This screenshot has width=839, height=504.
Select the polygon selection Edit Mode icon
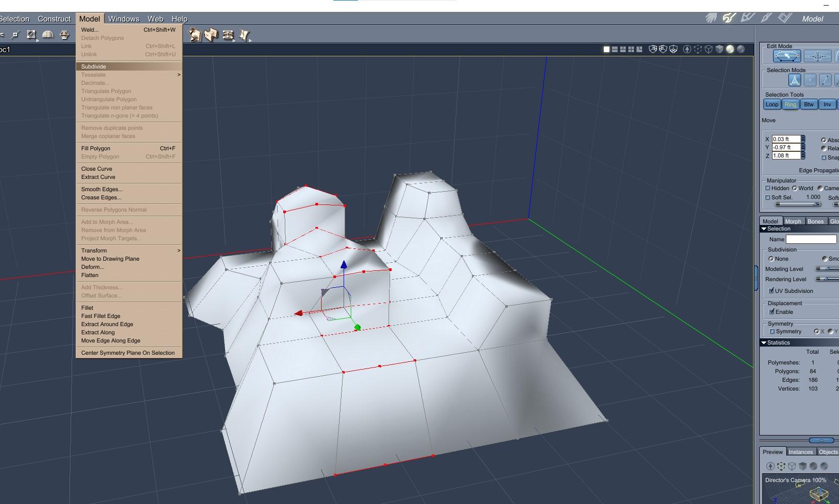(x=787, y=56)
